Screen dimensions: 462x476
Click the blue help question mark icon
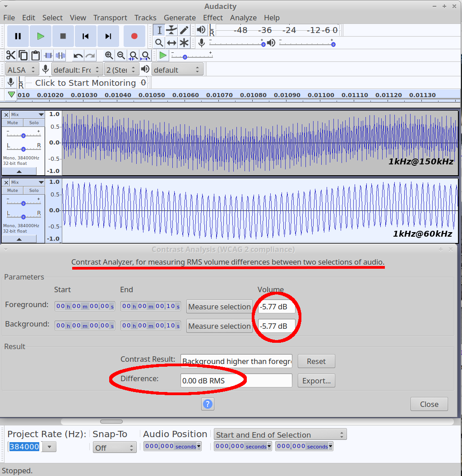pyautogui.click(x=208, y=404)
